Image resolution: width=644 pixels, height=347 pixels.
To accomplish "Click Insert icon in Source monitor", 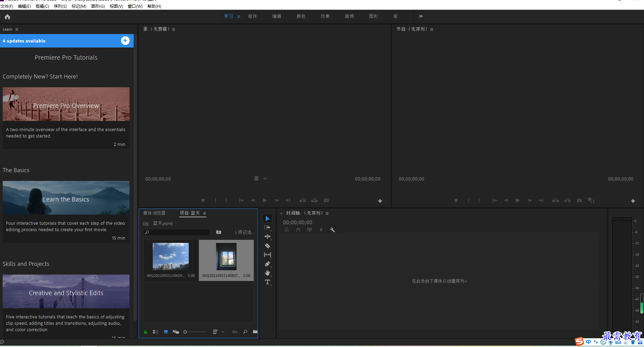I will (x=302, y=200).
